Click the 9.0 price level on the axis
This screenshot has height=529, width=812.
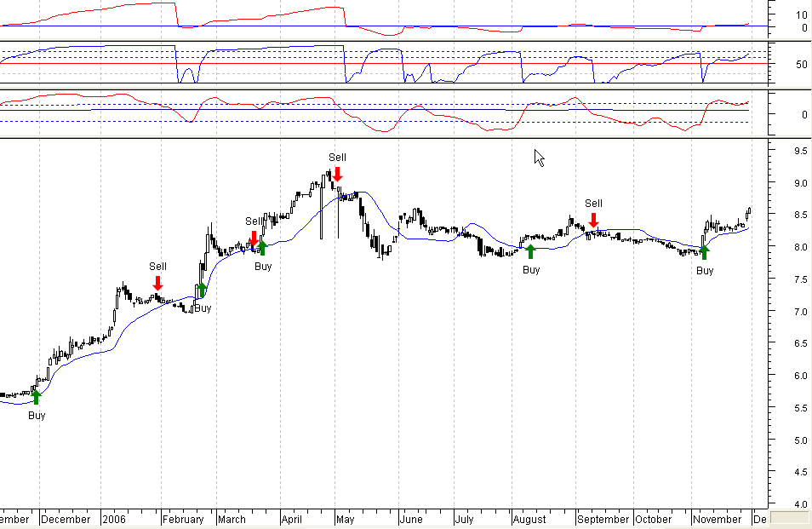(800, 183)
